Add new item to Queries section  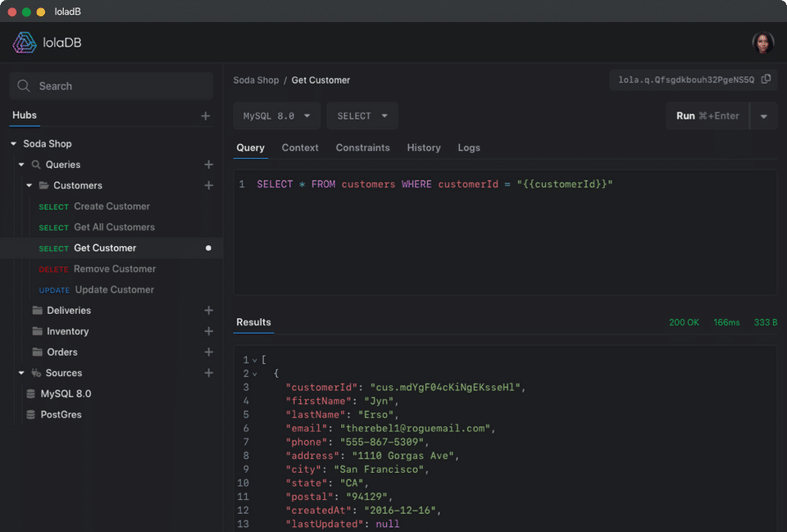(x=208, y=165)
